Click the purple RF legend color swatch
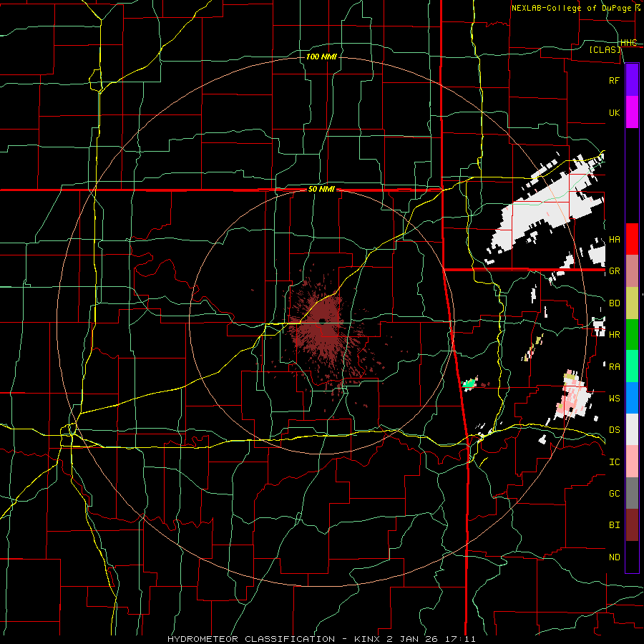The image size is (644, 644). (x=632, y=80)
